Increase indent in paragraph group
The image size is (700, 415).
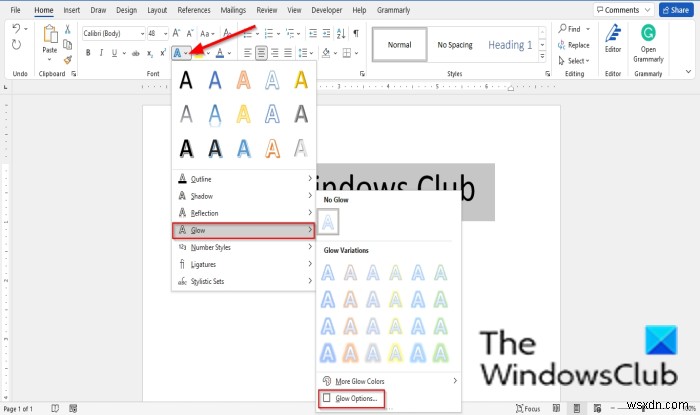click(326, 33)
